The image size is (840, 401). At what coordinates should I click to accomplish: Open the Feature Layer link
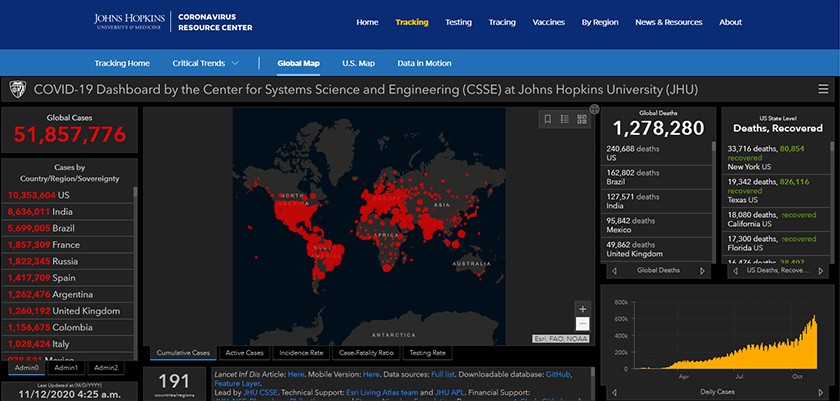pyautogui.click(x=237, y=383)
